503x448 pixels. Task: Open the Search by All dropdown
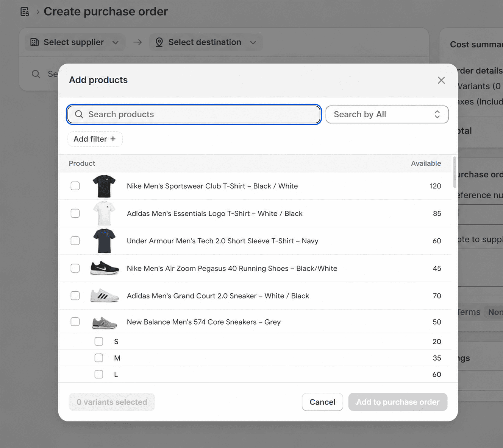(x=387, y=114)
